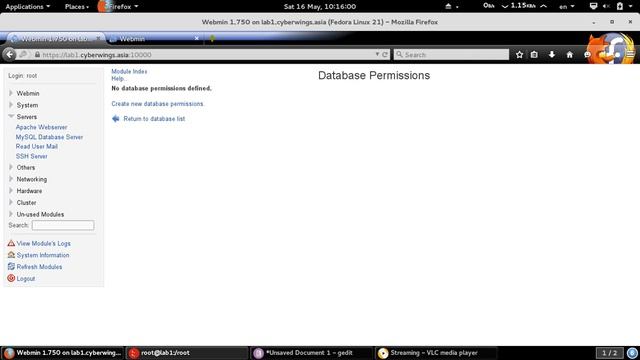Click the Help.. link
This screenshot has width=640, height=360.
pyautogui.click(x=118, y=78)
